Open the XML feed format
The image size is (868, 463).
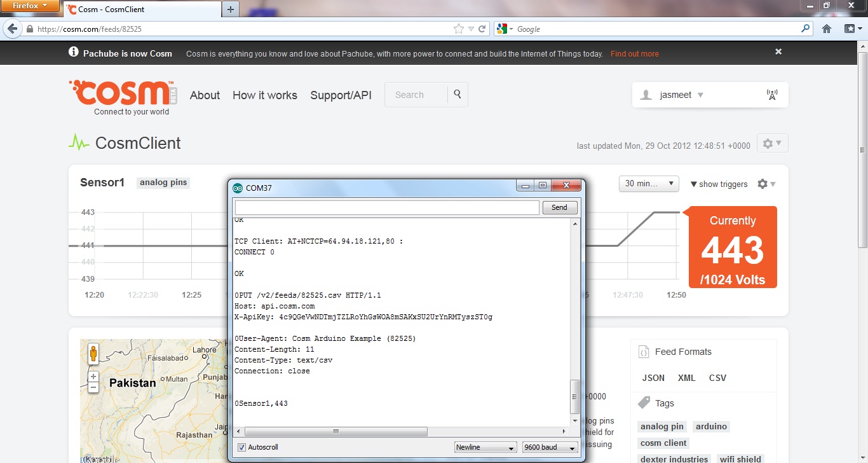point(687,378)
